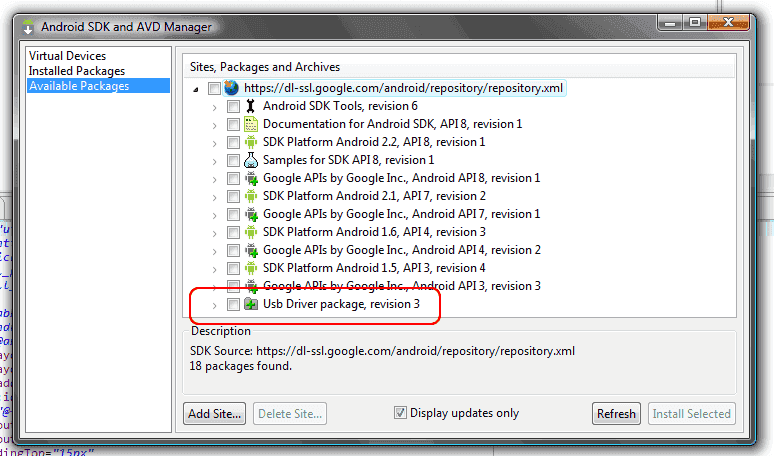Toggle Display updates only checkbox
The height and width of the screenshot is (456, 774).
pyautogui.click(x=400, y=413)
